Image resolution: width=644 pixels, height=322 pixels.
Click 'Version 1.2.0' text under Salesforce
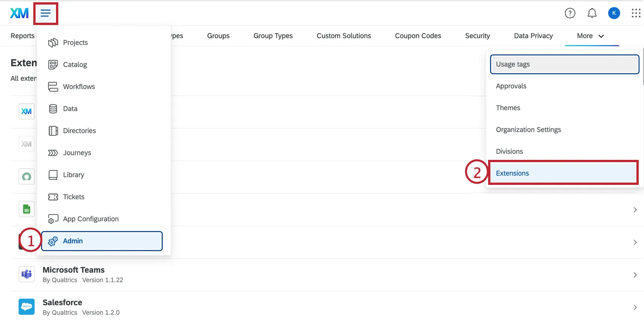point(101,313)
